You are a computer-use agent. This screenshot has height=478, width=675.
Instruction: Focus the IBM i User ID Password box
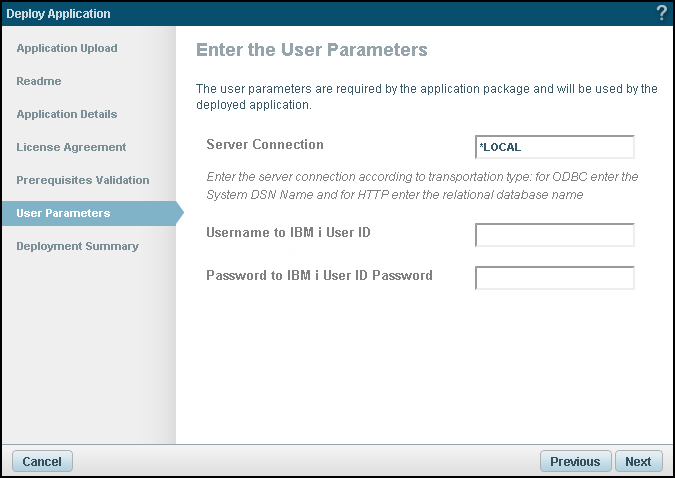(554, 278)
